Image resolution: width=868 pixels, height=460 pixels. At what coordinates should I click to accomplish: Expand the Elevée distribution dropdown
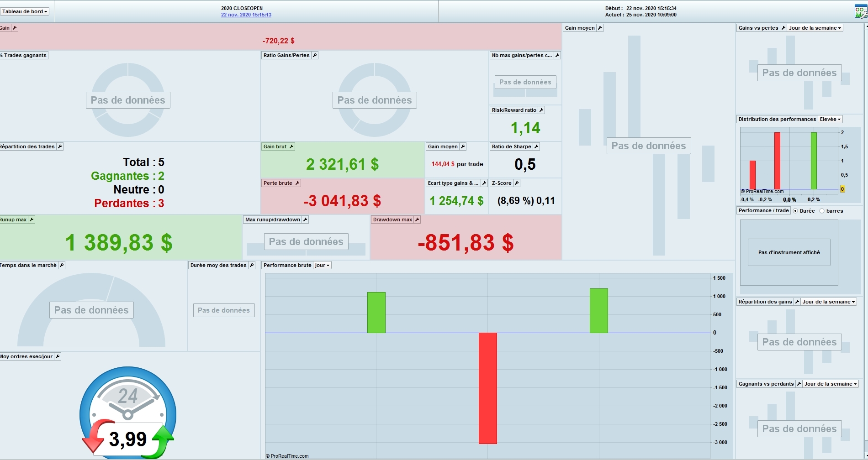(x=830, y=119)
